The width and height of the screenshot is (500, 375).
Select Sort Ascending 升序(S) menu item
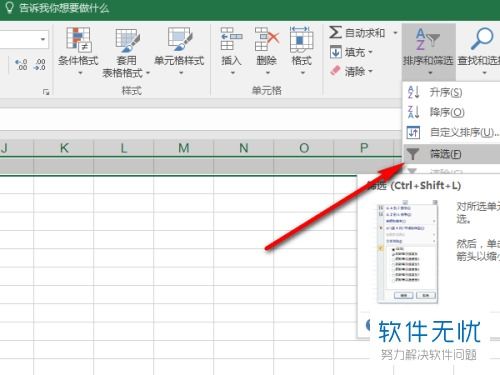(x=452, y=92)
